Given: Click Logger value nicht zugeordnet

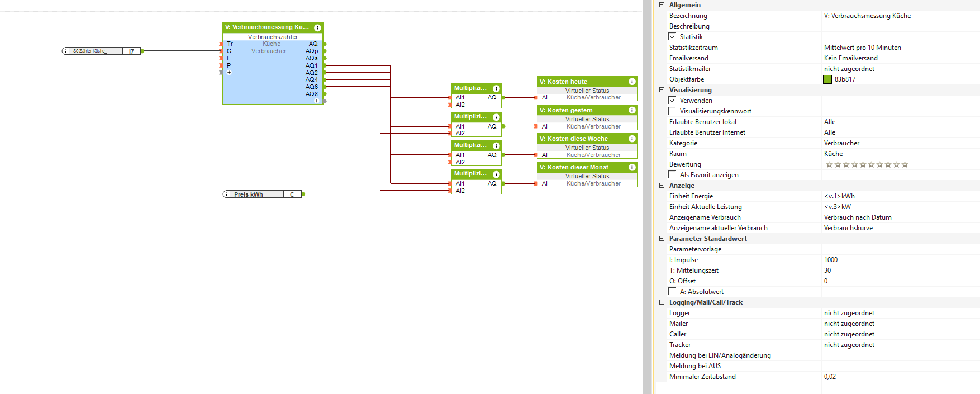Looking at the screenshot, I should pyautogui.click(x=901, y=313).
